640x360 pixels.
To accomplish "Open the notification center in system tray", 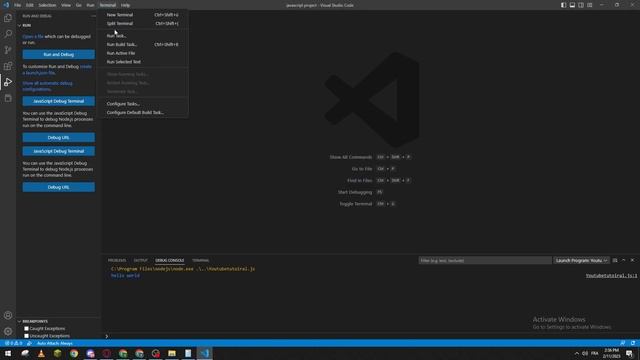I will pos(629,353).
